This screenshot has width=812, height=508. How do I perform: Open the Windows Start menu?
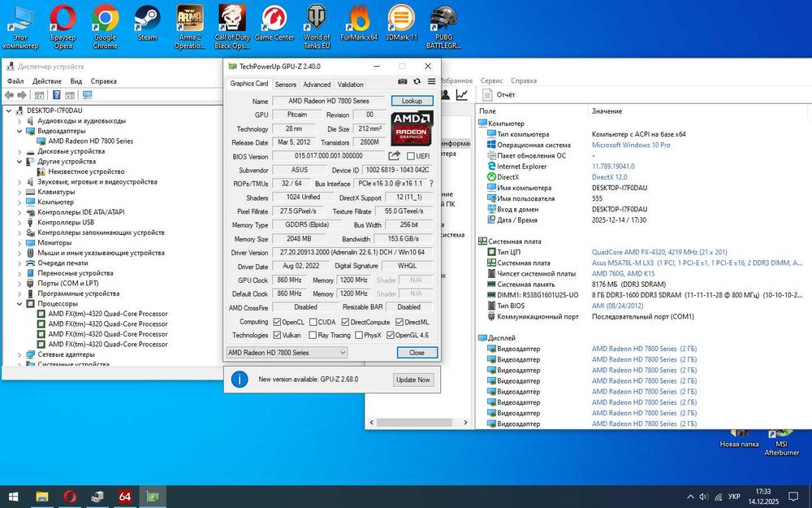point(14,497)
